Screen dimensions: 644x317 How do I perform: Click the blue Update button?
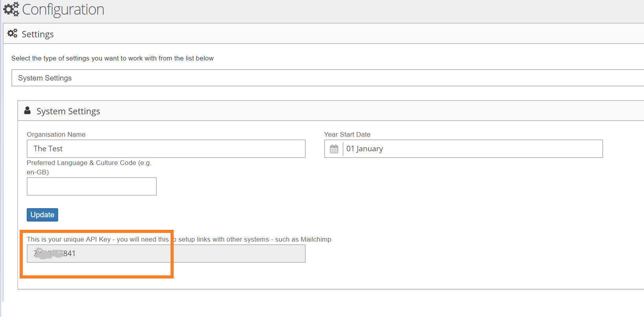coord(42,215)
